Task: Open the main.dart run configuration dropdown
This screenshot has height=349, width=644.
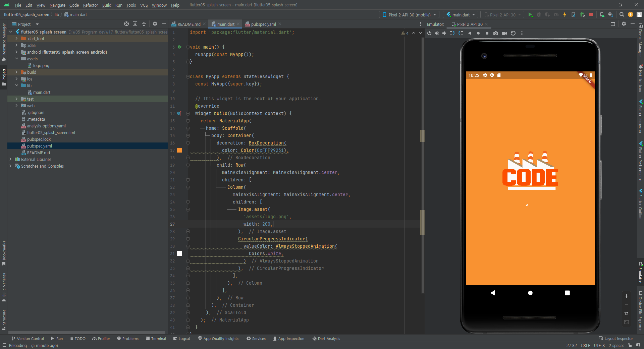Action: (461, 15)
